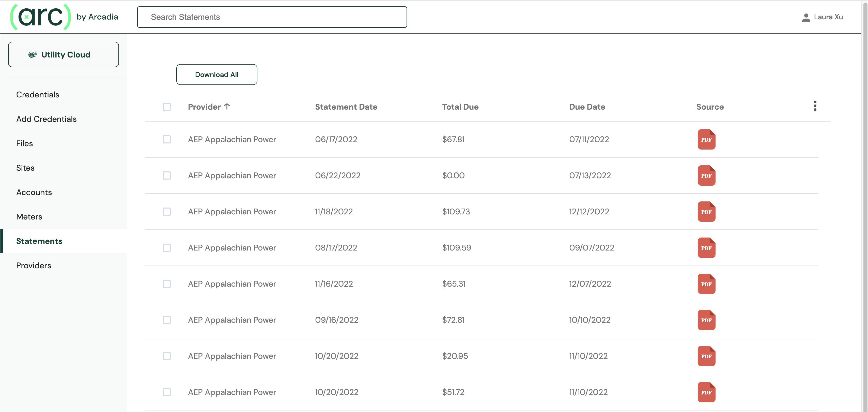Click the Laura Xu user profile icon
Screen dimensions: 868x412
806,17
